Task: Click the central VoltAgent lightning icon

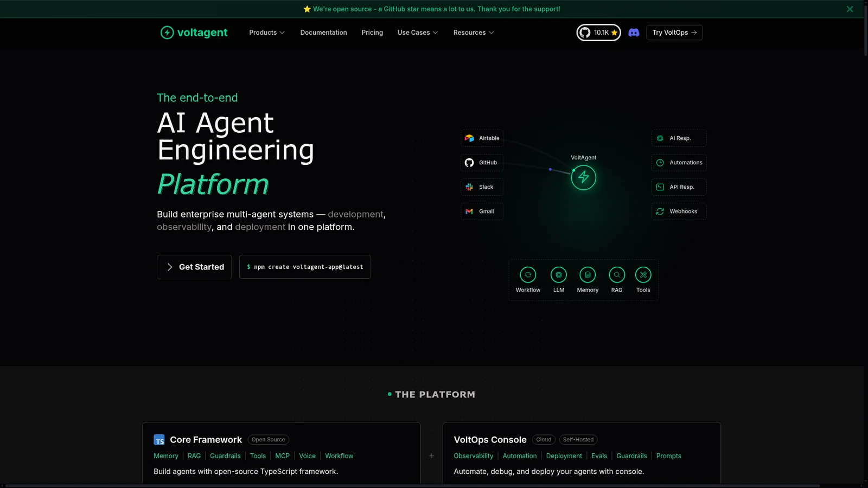Action: click(583, 177)
